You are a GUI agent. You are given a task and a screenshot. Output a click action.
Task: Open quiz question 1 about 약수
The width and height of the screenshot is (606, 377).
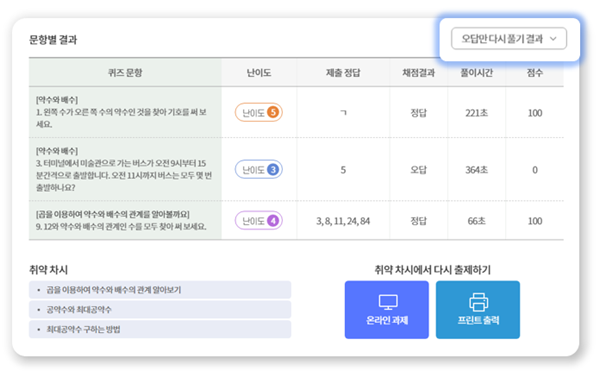click(x=121, y=112)
